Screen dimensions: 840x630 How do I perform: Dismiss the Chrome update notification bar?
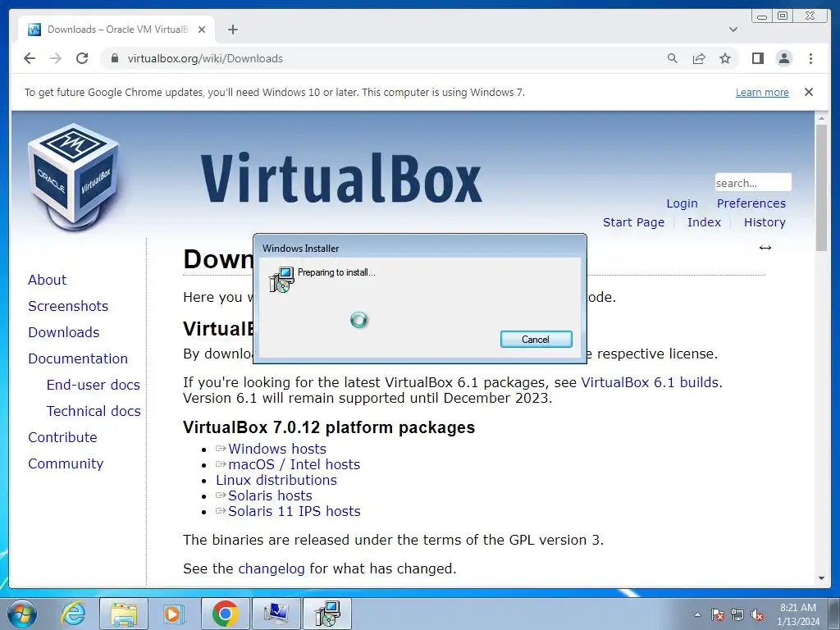[x=809, y=92]
